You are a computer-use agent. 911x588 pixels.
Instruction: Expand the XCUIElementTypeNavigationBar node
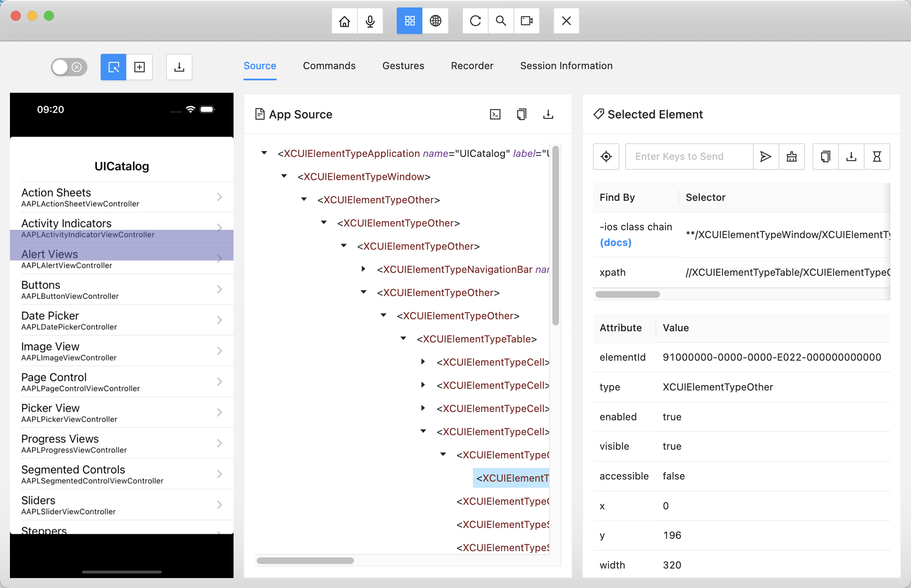tap(363, 269)
